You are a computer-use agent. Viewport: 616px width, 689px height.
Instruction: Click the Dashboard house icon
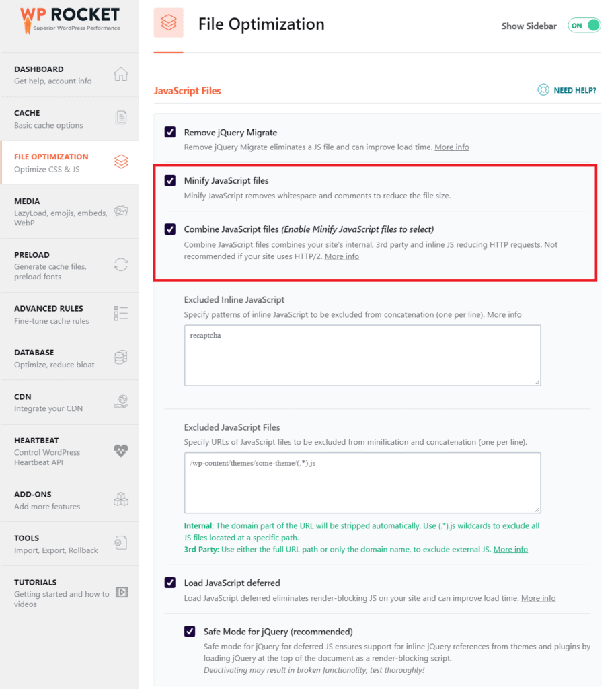[x=121, y=74]
